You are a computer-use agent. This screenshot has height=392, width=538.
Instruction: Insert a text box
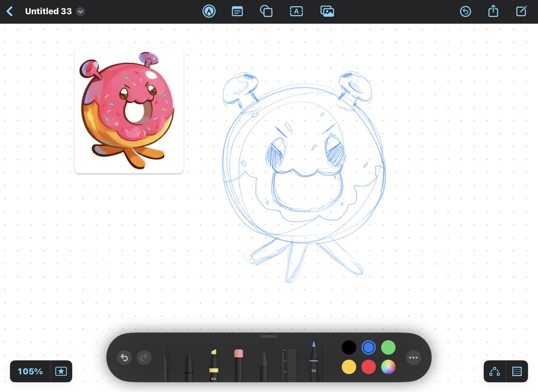point(296,11)
